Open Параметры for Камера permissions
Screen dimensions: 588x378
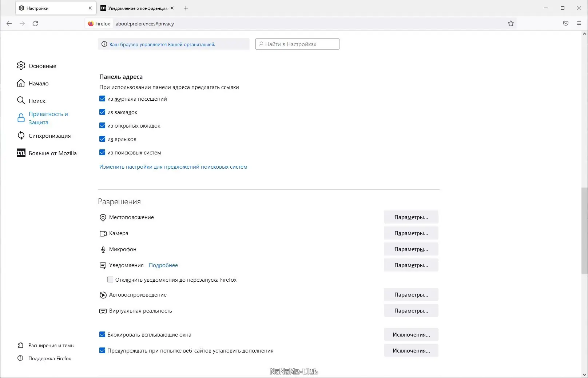pos(411,233)
